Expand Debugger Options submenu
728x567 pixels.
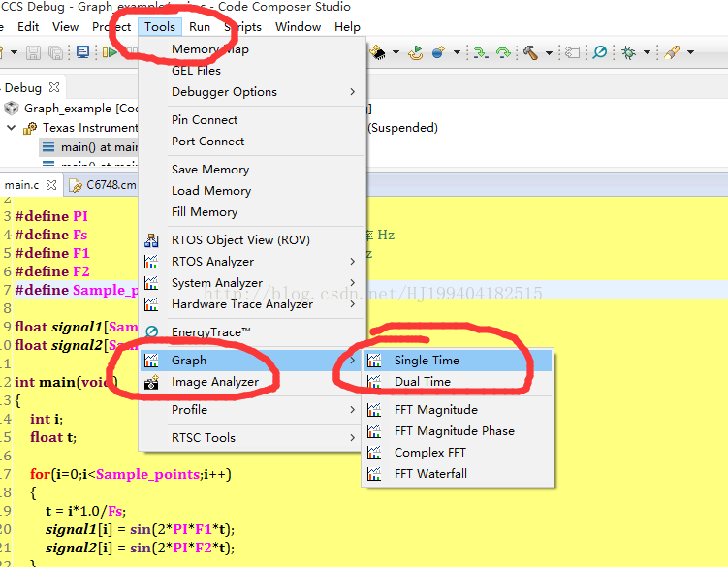click(252, 92)
